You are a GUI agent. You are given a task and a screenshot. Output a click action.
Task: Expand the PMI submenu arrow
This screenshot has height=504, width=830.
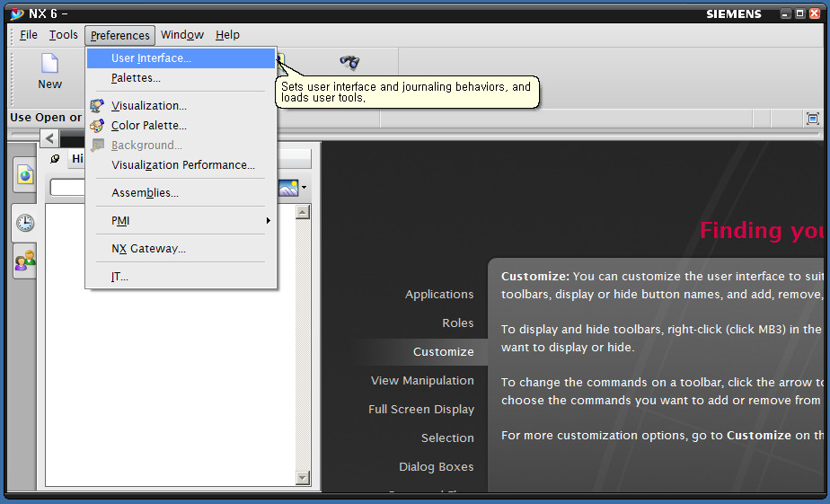pos(269,220)
